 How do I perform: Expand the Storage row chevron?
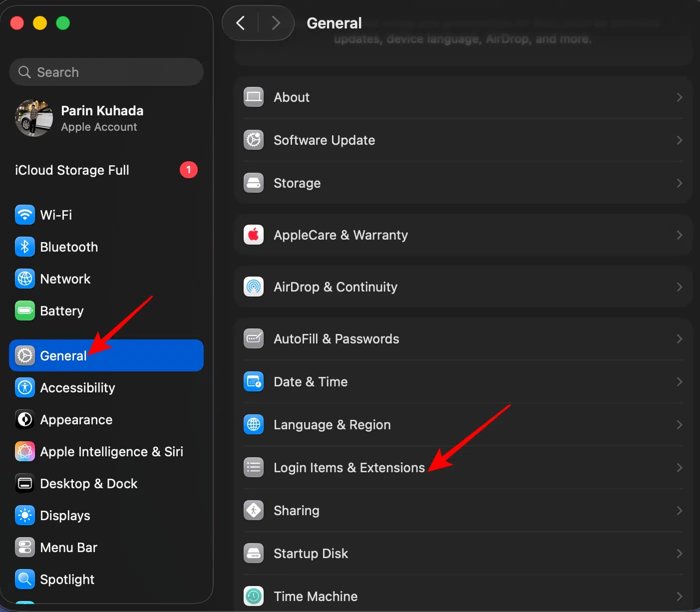point(680,183)
